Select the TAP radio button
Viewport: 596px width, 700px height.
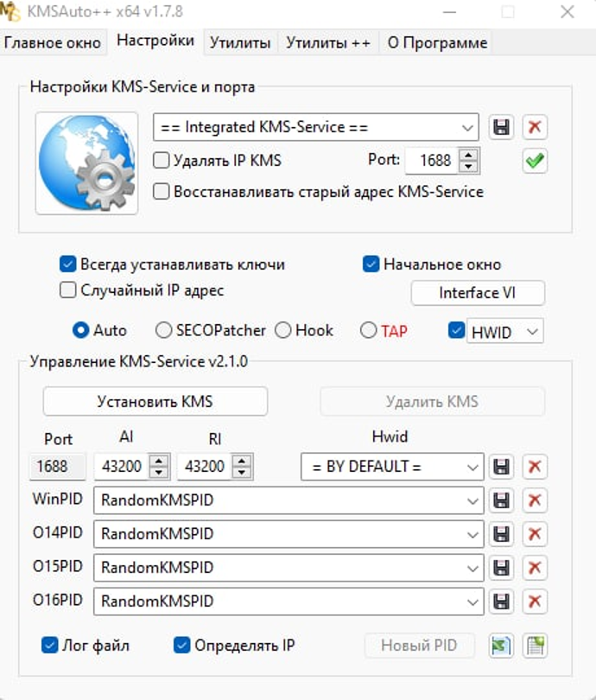369,330
